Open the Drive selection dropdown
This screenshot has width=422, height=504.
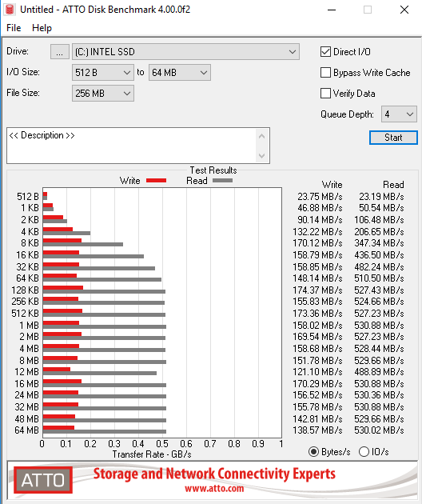[185, 52]
